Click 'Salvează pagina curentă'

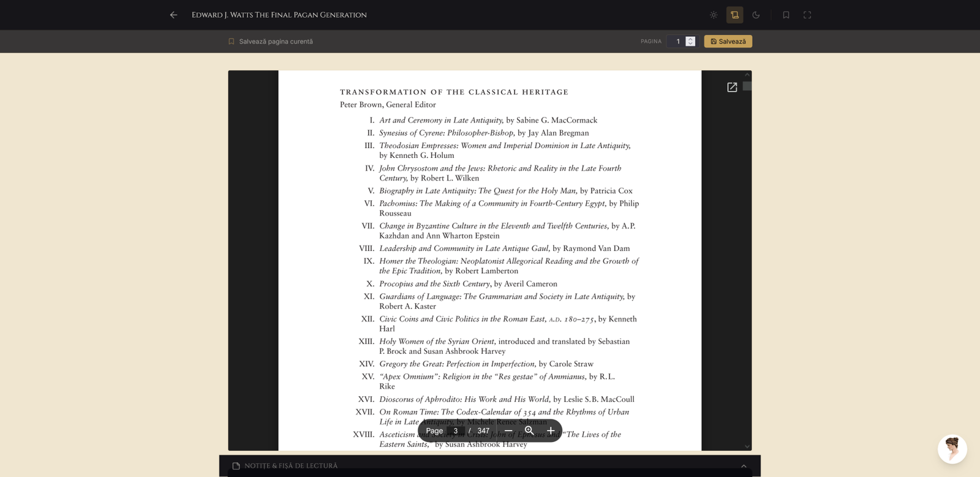pyautogui.click(x=271, y=42)
